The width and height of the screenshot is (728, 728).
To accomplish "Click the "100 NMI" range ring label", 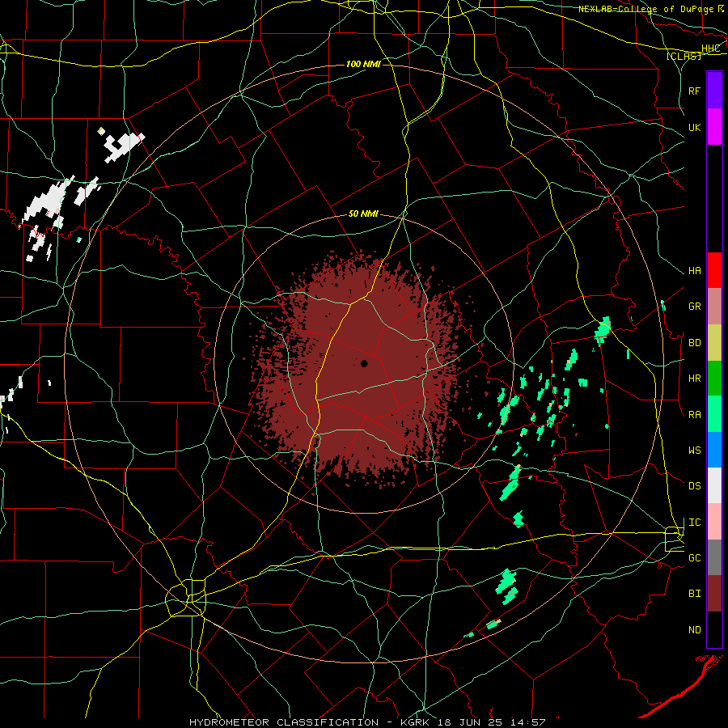I will (363, 64).
